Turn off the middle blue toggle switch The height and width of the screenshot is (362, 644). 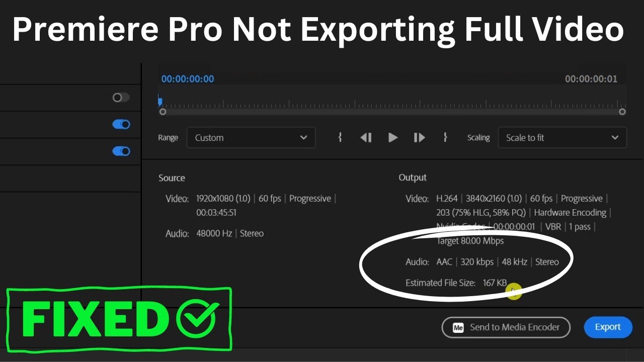tap(121, 124)
